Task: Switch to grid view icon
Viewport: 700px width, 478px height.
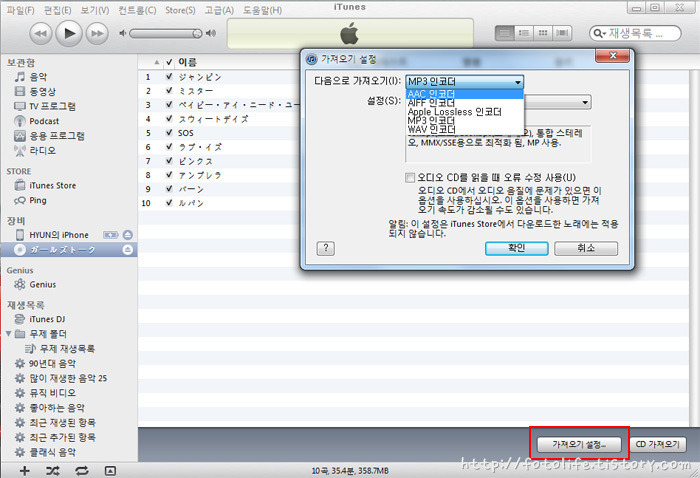Action: tap(543, 33)
